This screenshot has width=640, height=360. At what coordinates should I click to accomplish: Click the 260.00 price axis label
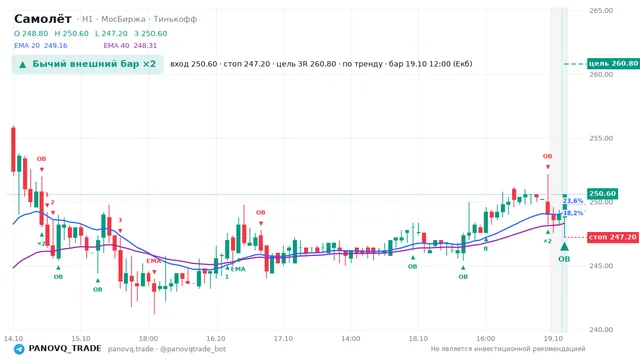pyautogui.click(x=601, y=74)
